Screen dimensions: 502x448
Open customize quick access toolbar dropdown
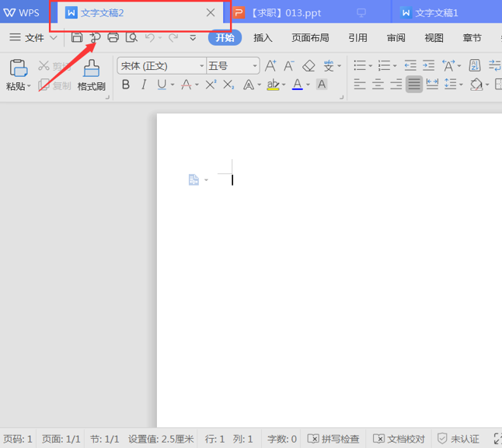point(193,38)
